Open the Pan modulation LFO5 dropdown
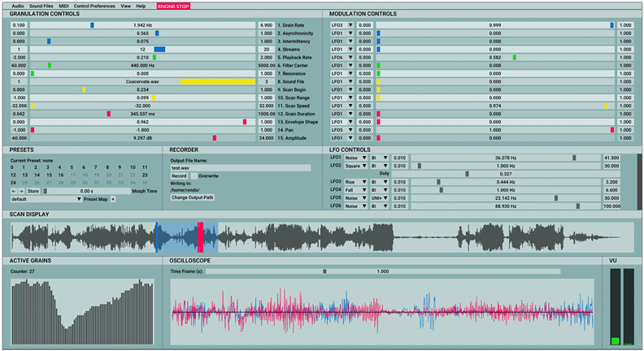This screenshot has height=351, width=644. (342, 130)
